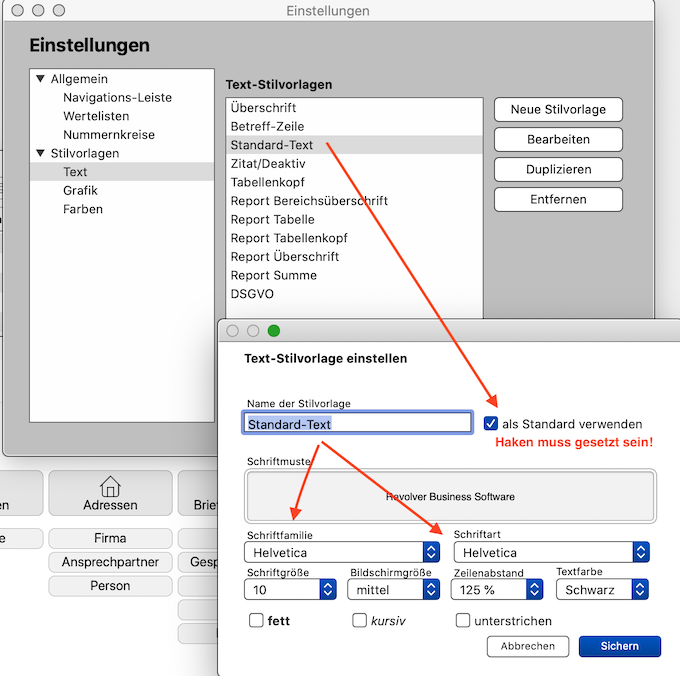Click the Adressen house icon
Screen dimensions: 680x676
[110, 486]
